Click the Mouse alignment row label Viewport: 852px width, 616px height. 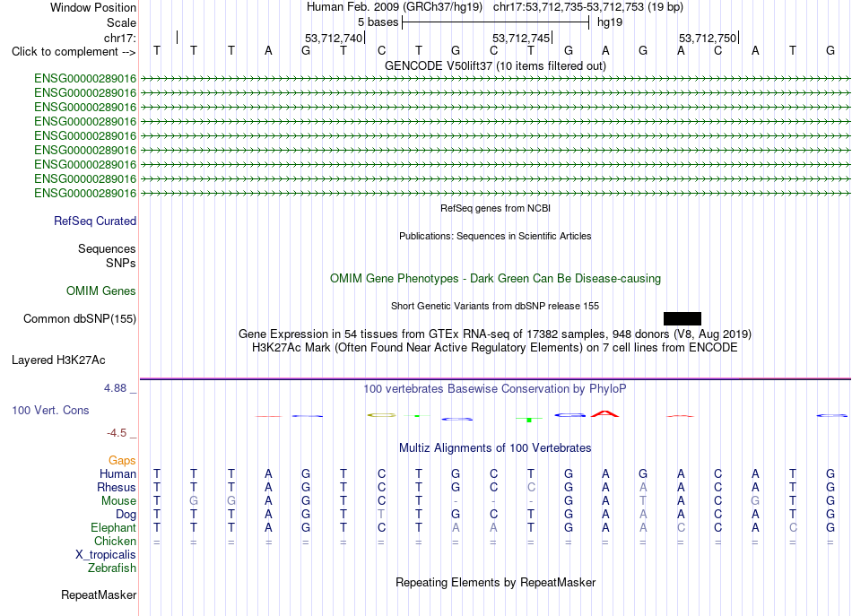tap(118, 501)
